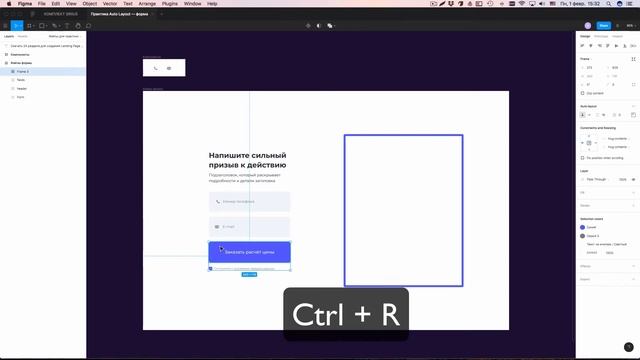This screenshot has width=640, height=360.
Task: Add a Stroke with plus icon
Action: pyautogui.click(x=633, y=206)
